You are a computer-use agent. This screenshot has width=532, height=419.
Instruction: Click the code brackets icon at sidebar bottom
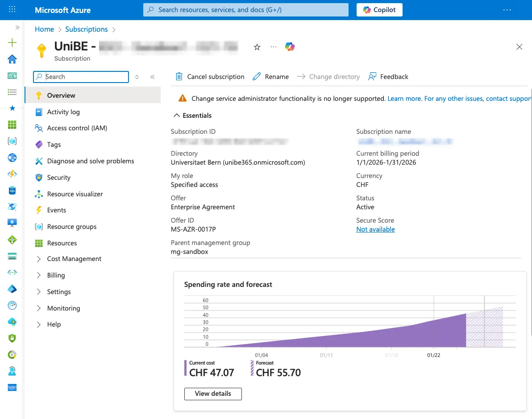click(12, 387)
